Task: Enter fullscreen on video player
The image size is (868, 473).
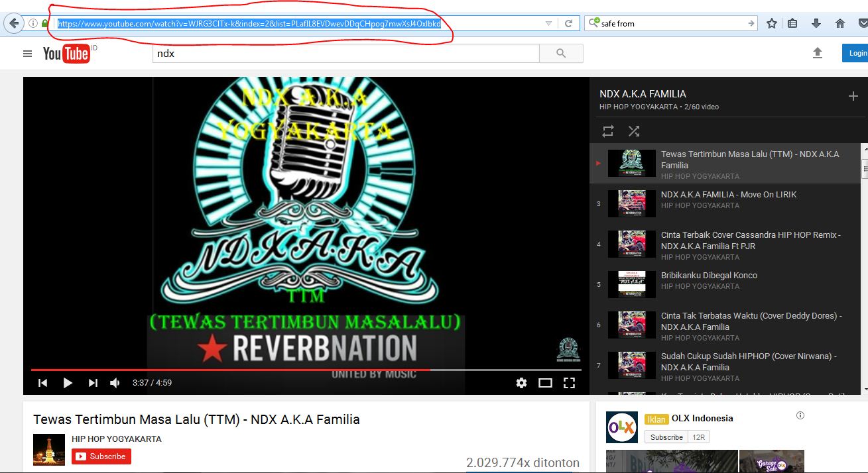Action: tap(569, 382)
